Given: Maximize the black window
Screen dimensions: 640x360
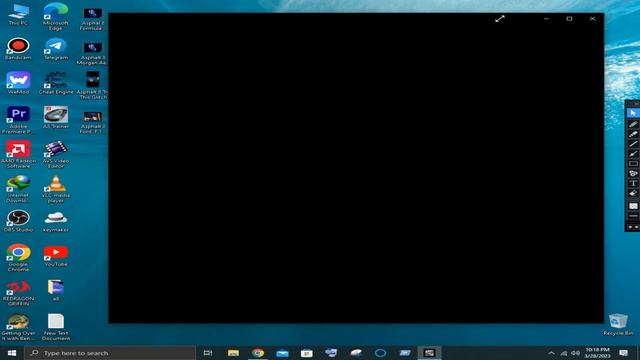Looking at the screenshot, I should [569, 19].
